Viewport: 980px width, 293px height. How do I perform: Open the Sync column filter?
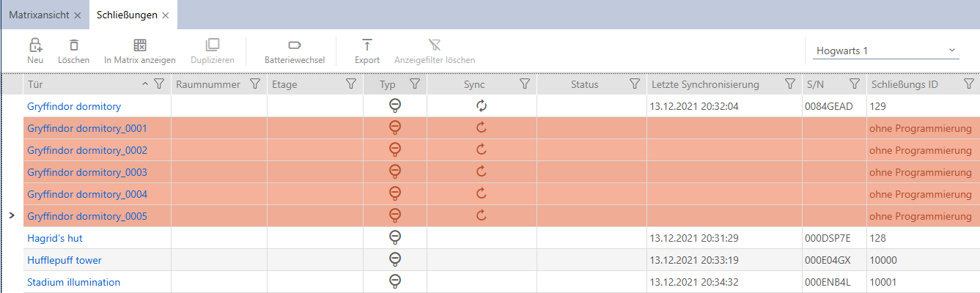525,84
